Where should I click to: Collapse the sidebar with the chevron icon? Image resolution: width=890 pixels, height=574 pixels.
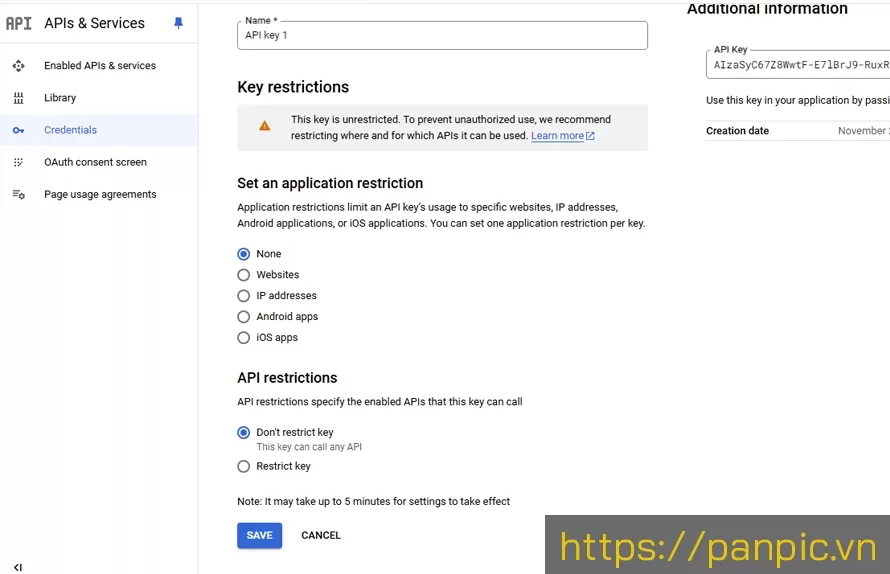point(18,567)
